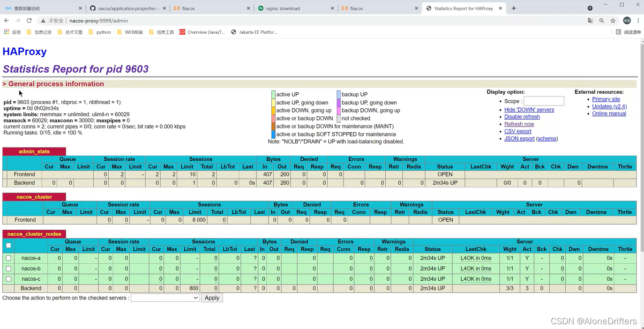Open the server action dropdown
644x329 pixels.
point(165,298)
